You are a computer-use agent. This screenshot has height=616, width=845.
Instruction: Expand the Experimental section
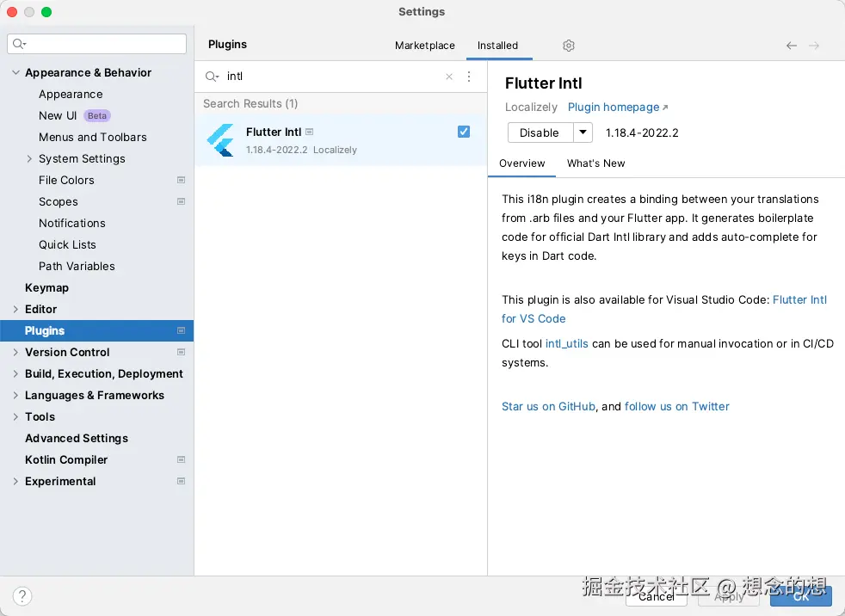point(15,481)
